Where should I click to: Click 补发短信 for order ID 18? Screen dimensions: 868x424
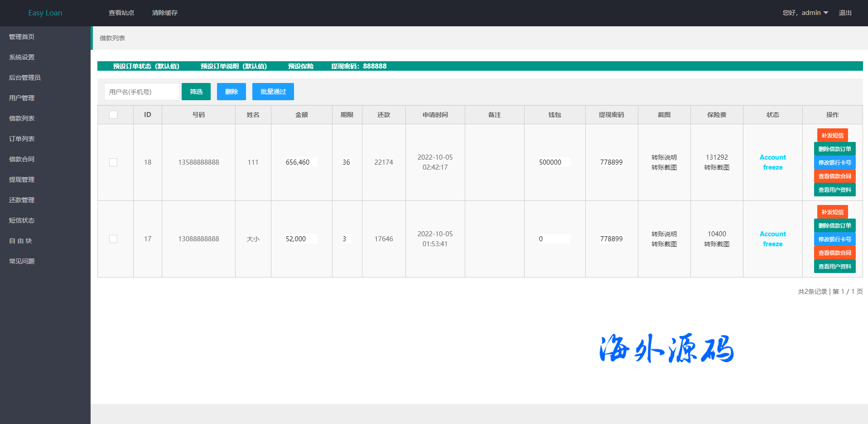(x=832, y=135)
